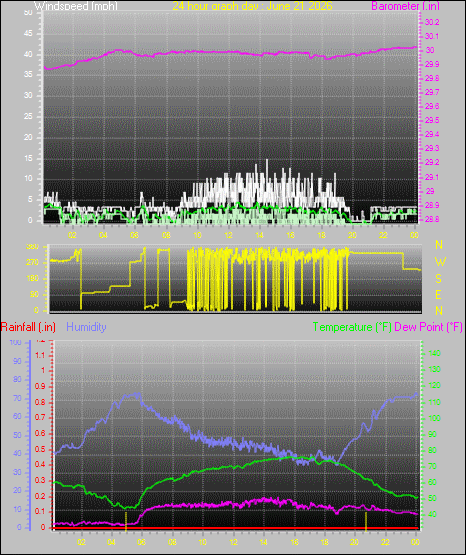Click rainfall scale value 0.9
Screen dimensions: 466x555
click(x=40, y=387)
